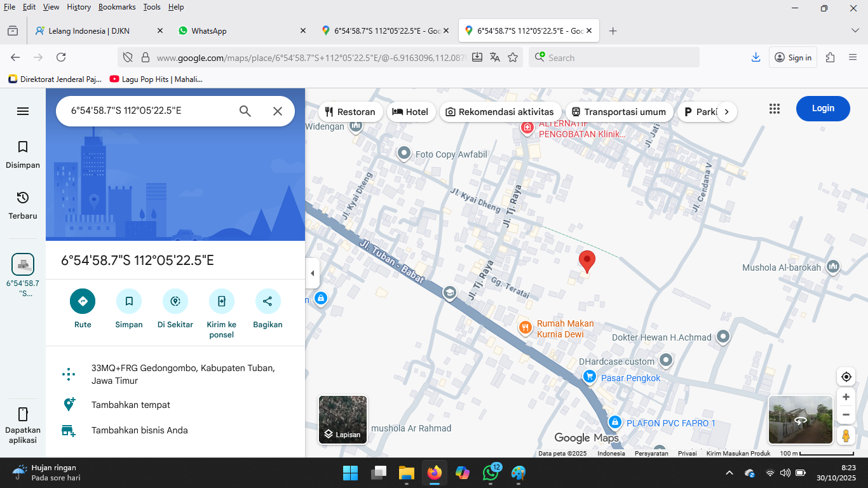The height and width of the screenshot is (488, 868).
Task: Click the blue Login button
Action: click(822, 109)
